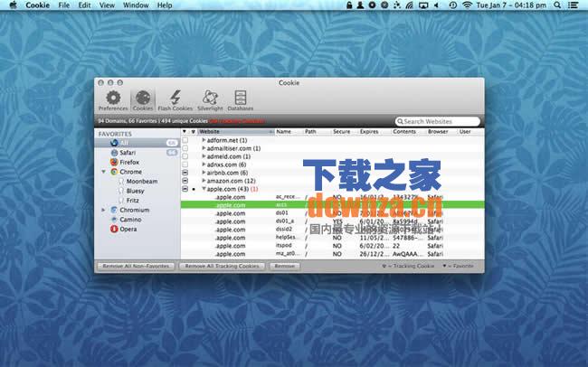Expand the Chromium profiles in sidebar

pos(103,210)
